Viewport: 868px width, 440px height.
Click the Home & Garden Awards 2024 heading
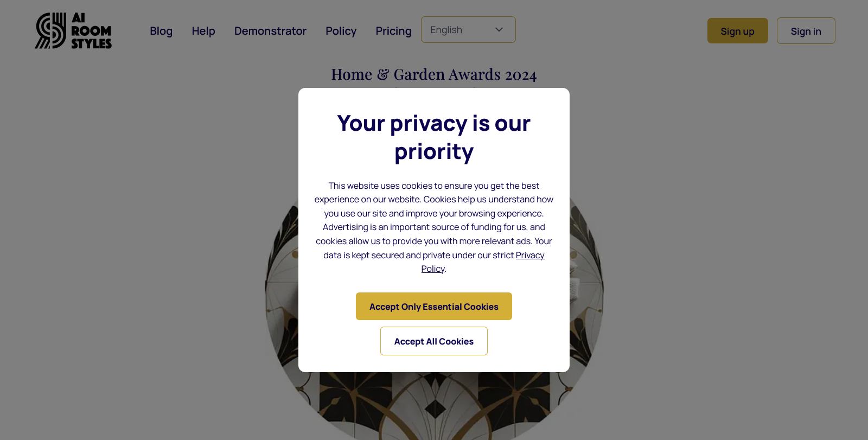click(434, 74)
